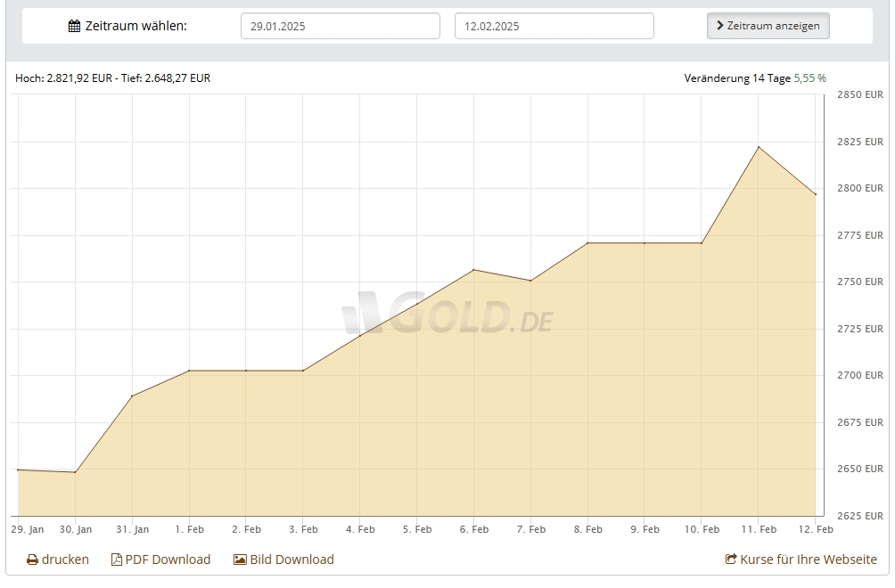Click the Zeitraum wählen label

pyautogui.click(x=135, y=26)
